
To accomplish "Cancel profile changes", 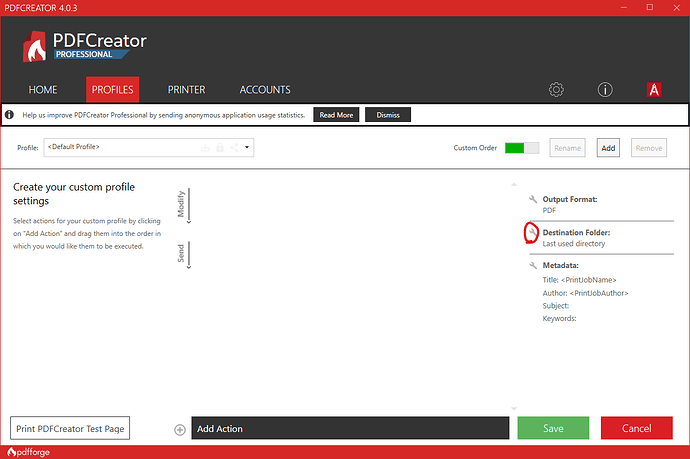I will pos(636,428).
